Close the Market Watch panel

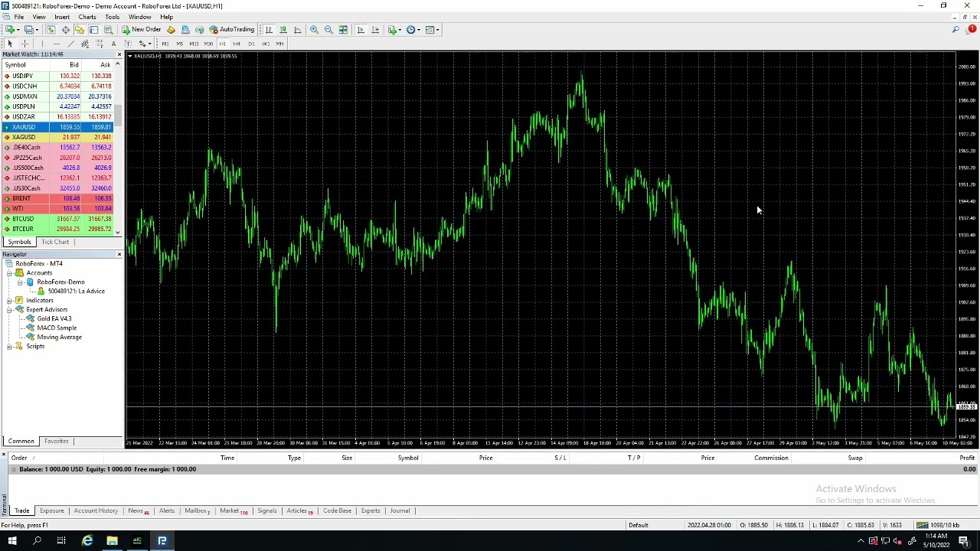(119, 54)
